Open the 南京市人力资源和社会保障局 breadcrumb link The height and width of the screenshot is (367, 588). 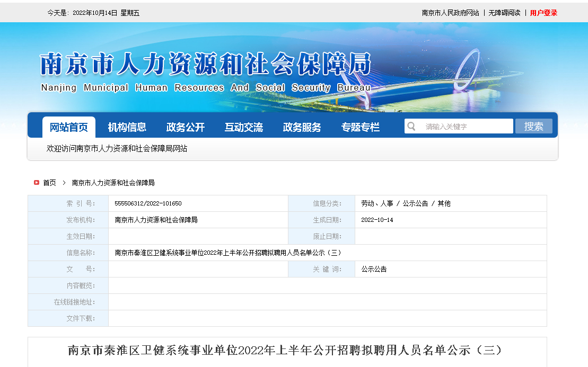pyautogui.click(x=113, y=183)
